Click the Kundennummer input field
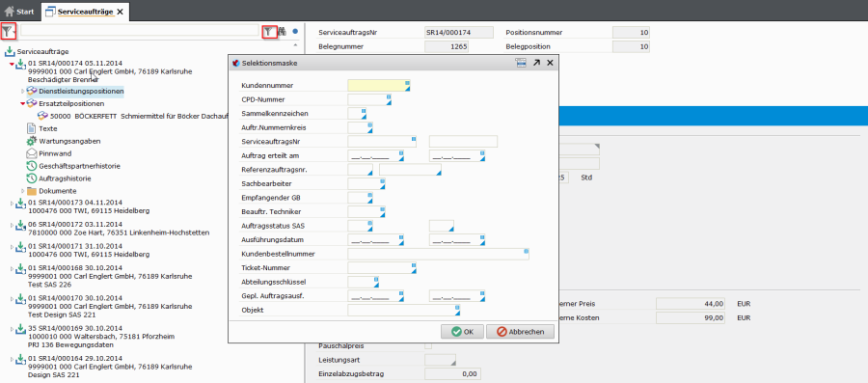868x383 pixels. coord(379,86)
